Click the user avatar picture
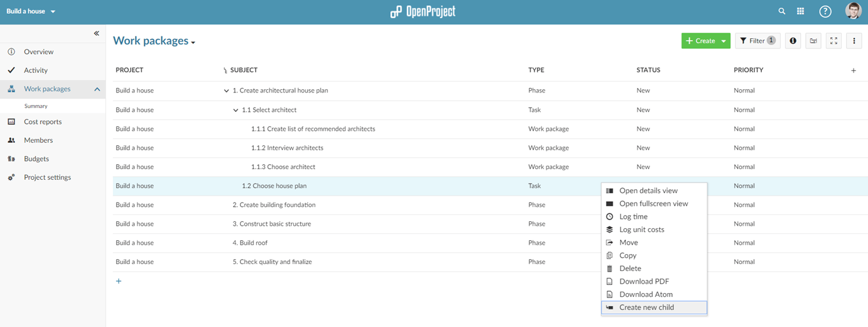Image resolution: width=868 pixels, height=327 pixels. pos(853,11)
